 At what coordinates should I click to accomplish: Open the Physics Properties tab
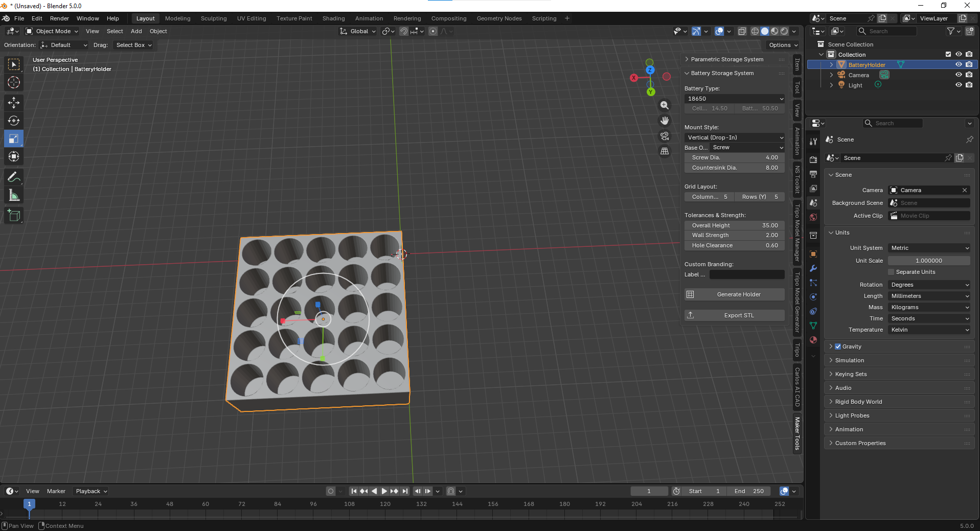coord(813,297)
